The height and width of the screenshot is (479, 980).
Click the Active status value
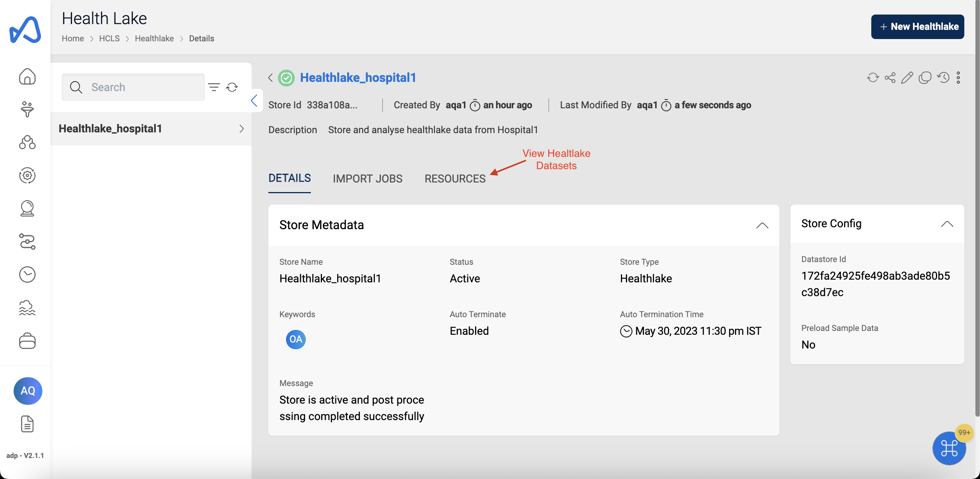pyautogui.click(x=465, y=279)
